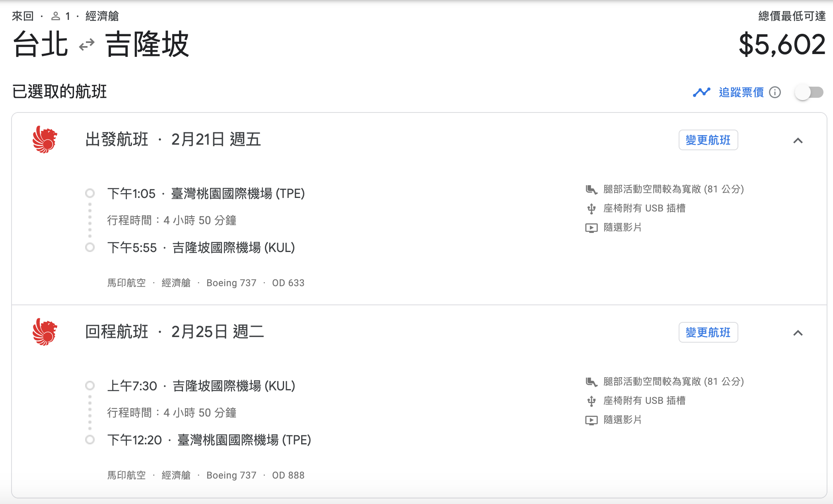Click the return flight USB outlet icon
This screenshot has height=504, width=833.
[x=591, y=401]
